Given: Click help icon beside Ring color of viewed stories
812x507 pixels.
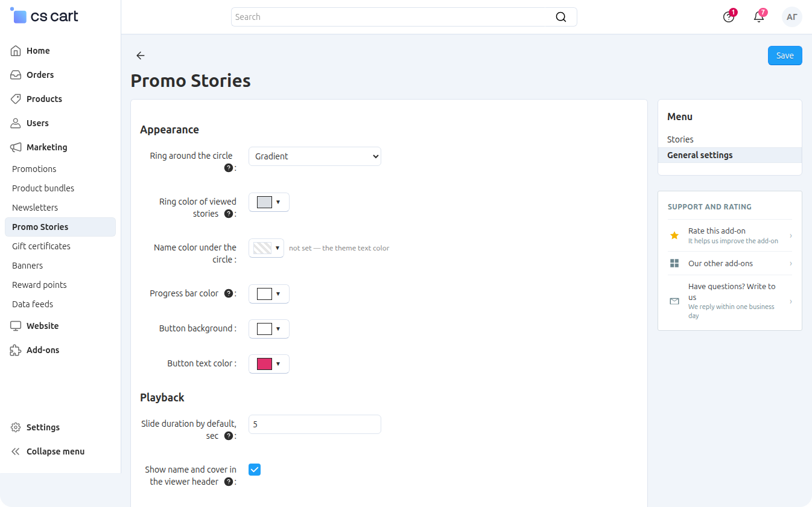Looking at the screenshot, I should 228,214.
